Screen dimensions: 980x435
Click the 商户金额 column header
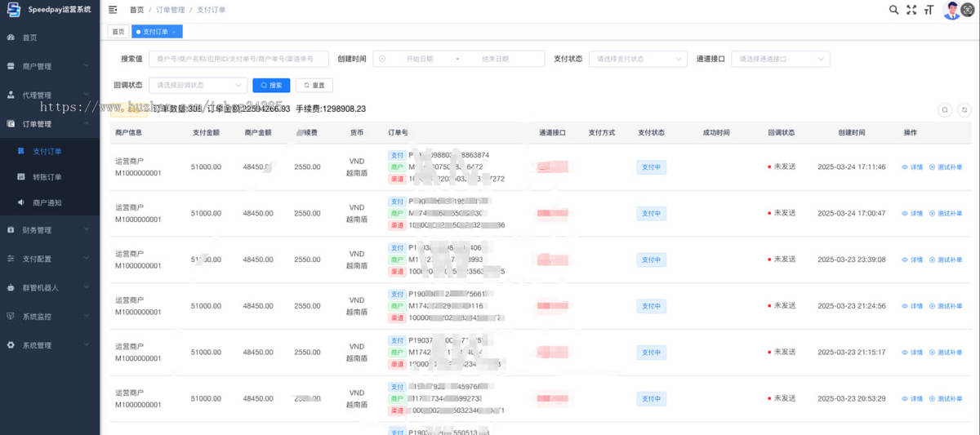(258, 132)
